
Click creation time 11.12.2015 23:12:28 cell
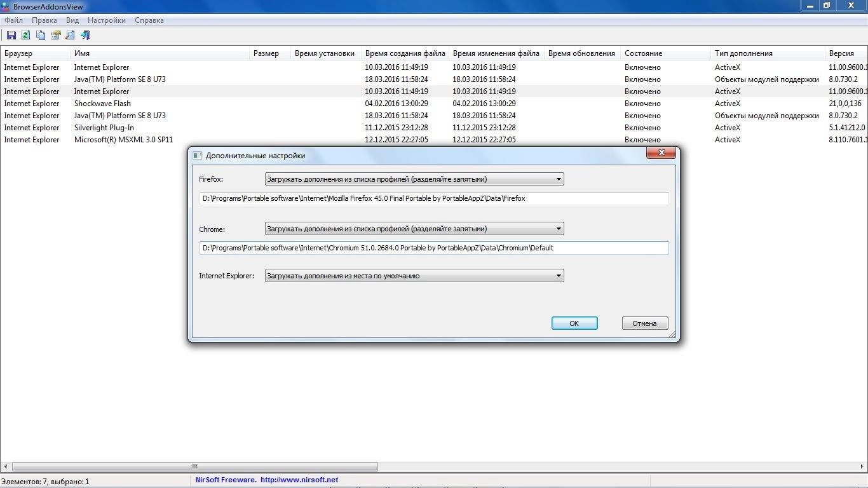[397, 128]
